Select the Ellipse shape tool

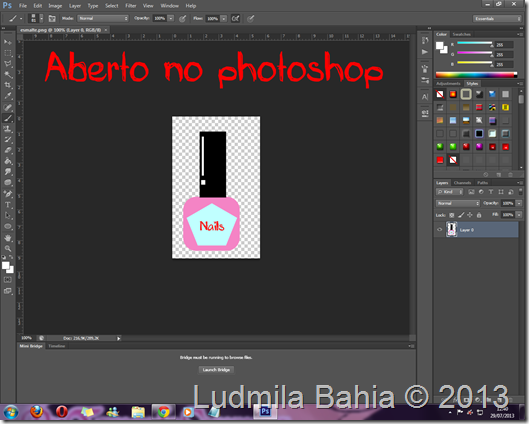[7, 226]
